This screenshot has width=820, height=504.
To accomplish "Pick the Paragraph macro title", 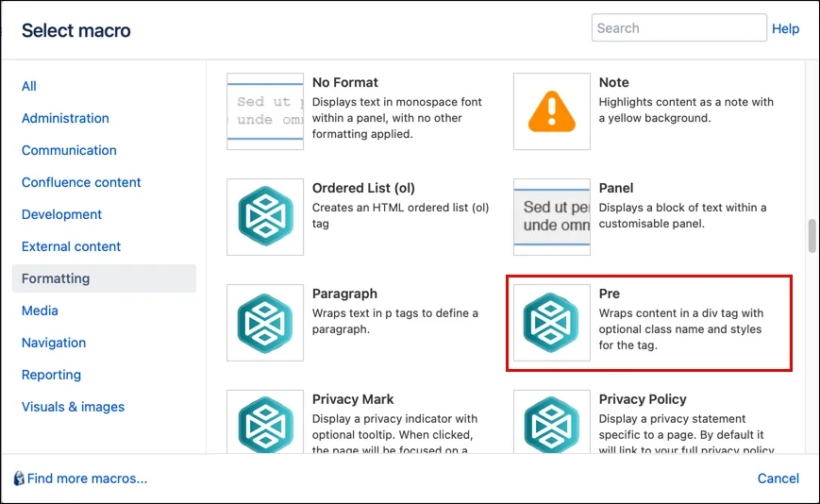I will pyautogui.click(x=344, y=294).
